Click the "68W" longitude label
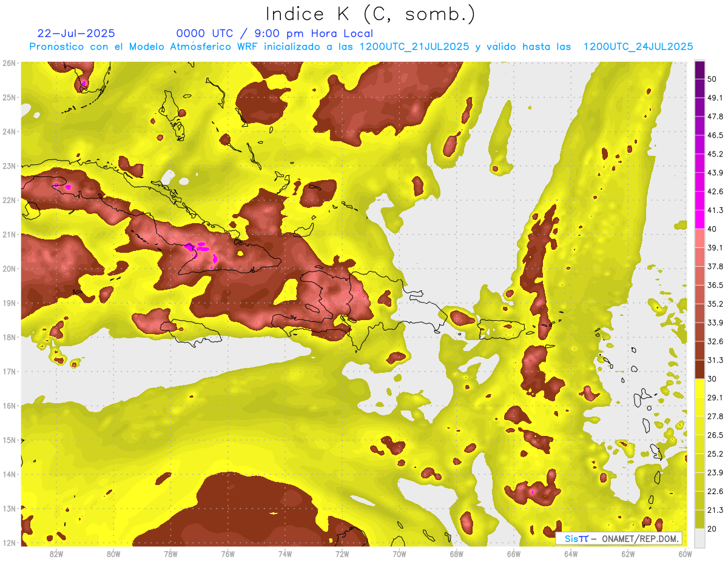 (457, 554)
